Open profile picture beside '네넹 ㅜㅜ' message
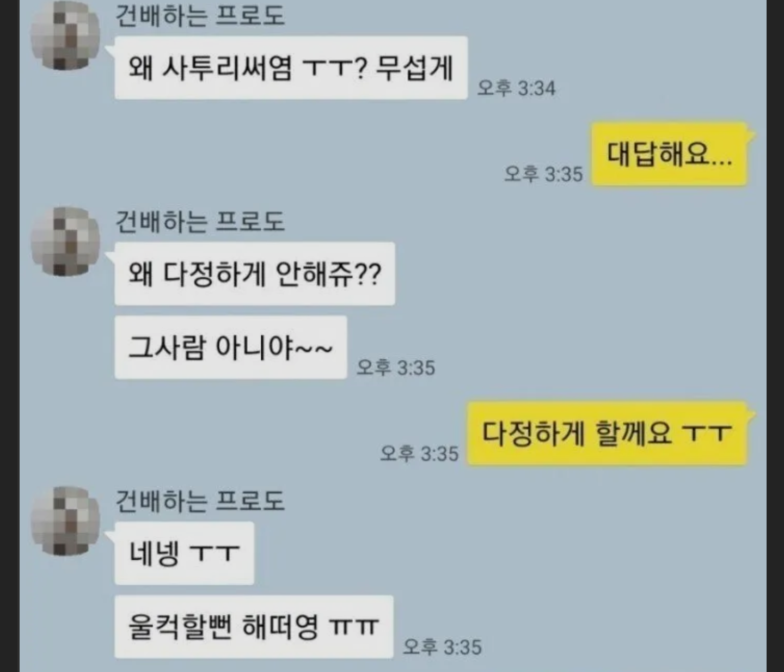 [x=65, y=521]
